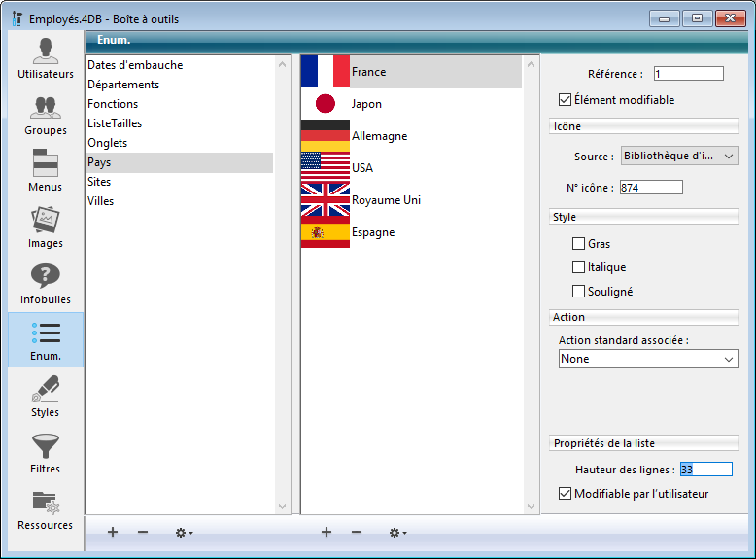756x559 pixels.
Task: Click the Hauteur des lignes field
Action: tap(705, 470)
